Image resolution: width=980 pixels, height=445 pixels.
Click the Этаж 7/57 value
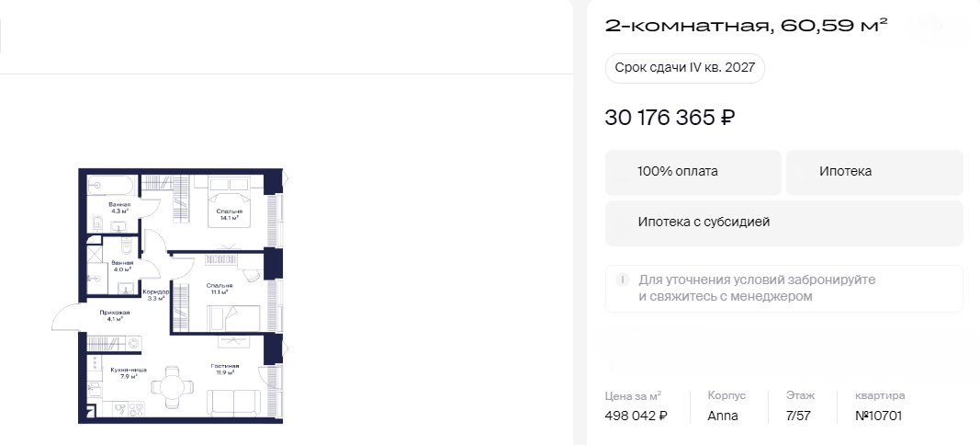[798, 416]
